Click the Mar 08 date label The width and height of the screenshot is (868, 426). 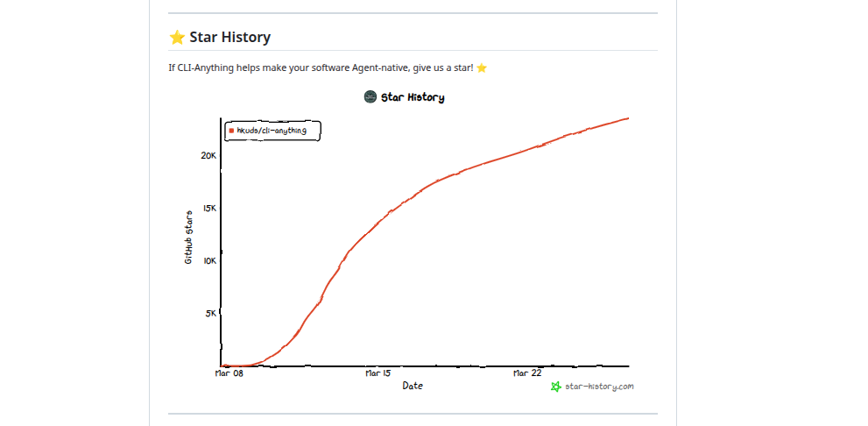point(229,373)
